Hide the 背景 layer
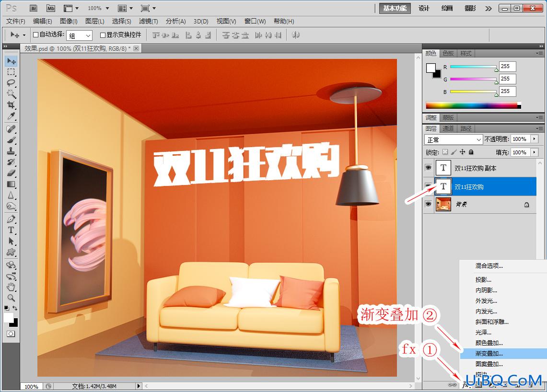This screenshot has width=547, height=392. (429, 204)
